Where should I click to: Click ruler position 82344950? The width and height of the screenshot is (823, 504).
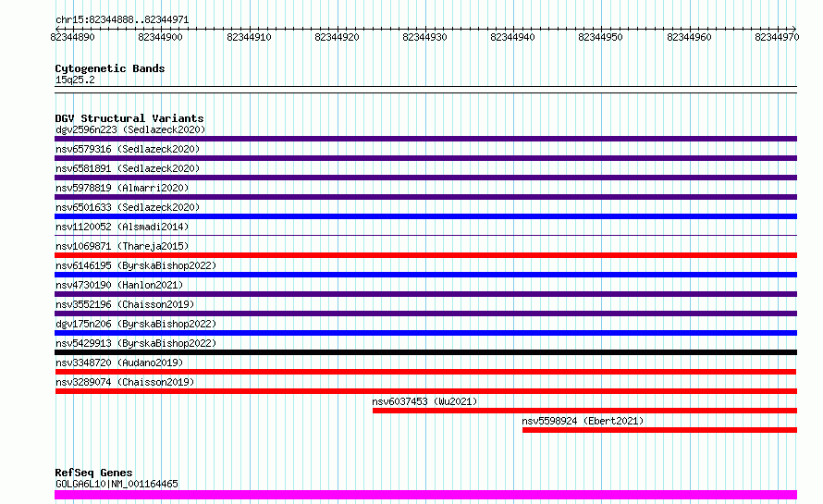coord(600,37)
